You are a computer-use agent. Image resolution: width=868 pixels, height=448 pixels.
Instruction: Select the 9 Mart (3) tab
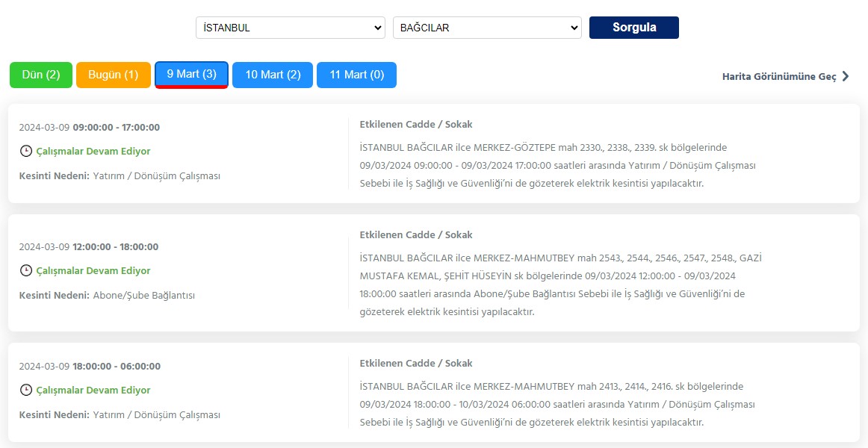pos(191,75)
